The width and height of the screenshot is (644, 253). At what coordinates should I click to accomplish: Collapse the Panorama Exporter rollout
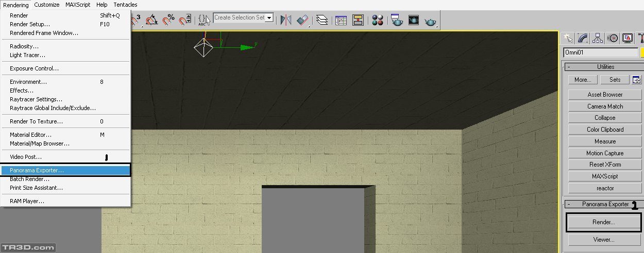click(x=569, y=204)
